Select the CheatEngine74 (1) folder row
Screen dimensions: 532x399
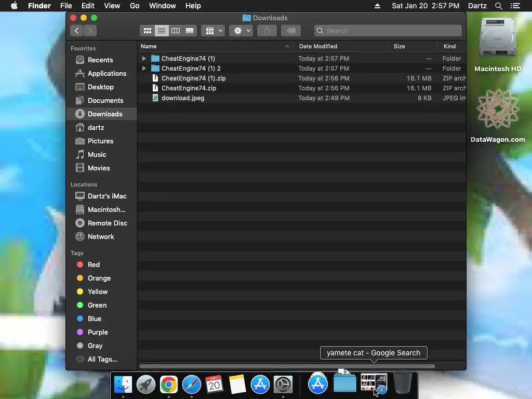(302, 58)
